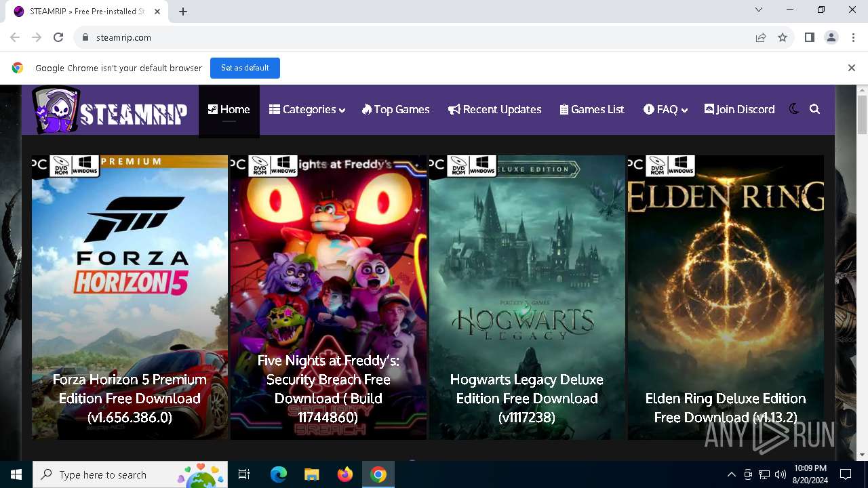
Task: Open a new tab
Action: tap(183, 12)
